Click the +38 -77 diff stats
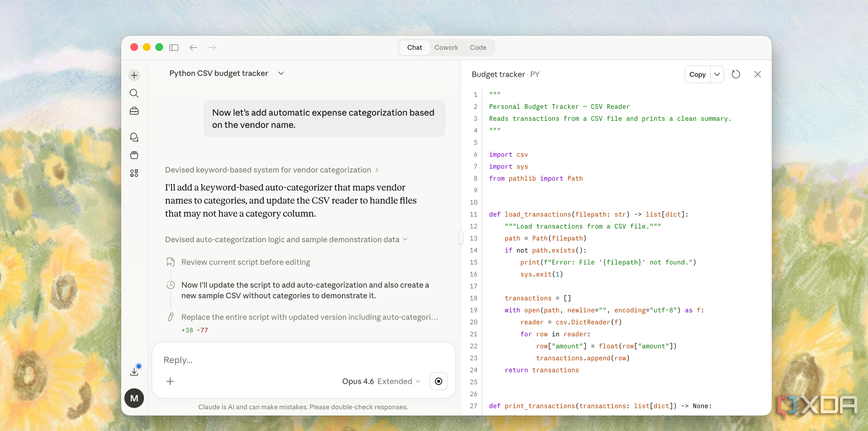Screen dimensions: 868x431 coord(194,330)
